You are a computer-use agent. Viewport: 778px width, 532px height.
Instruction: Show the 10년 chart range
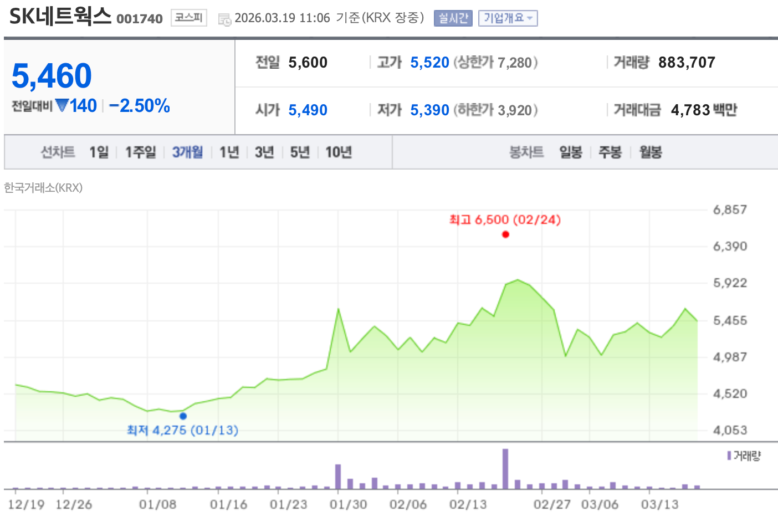point(339,152)
